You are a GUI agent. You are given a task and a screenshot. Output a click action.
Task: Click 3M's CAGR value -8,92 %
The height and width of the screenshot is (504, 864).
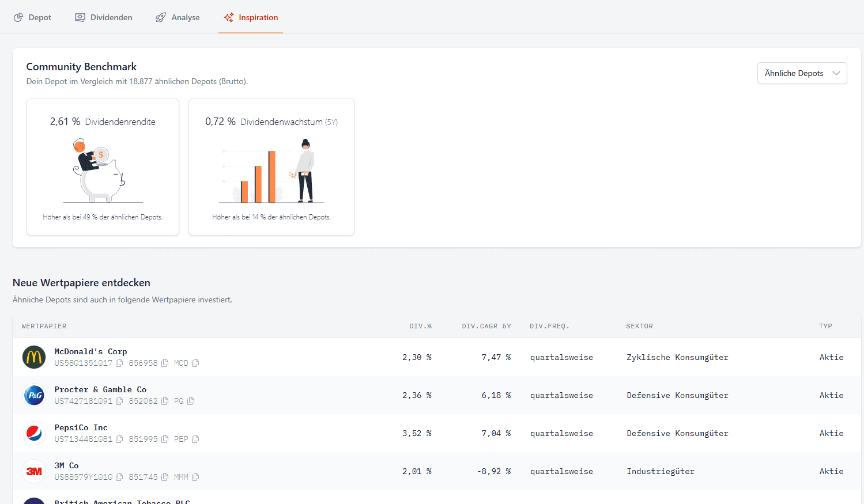pos(494,471)
